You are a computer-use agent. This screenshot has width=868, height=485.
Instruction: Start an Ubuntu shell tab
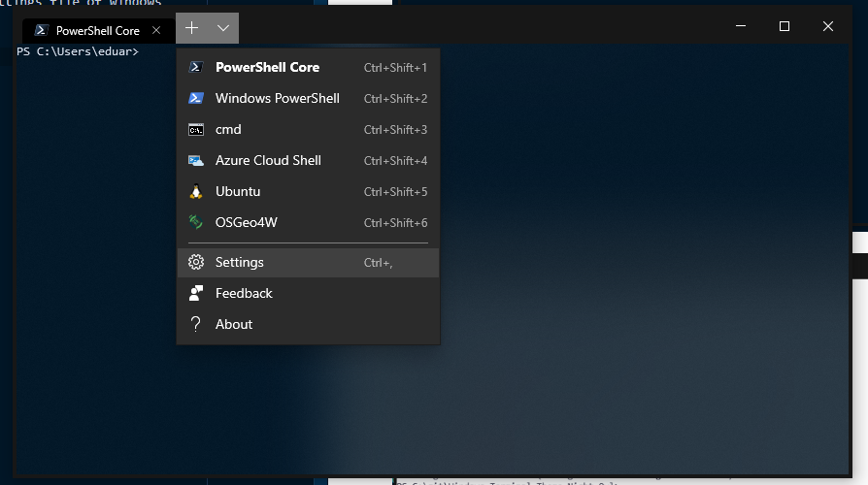tap(308, 191)
